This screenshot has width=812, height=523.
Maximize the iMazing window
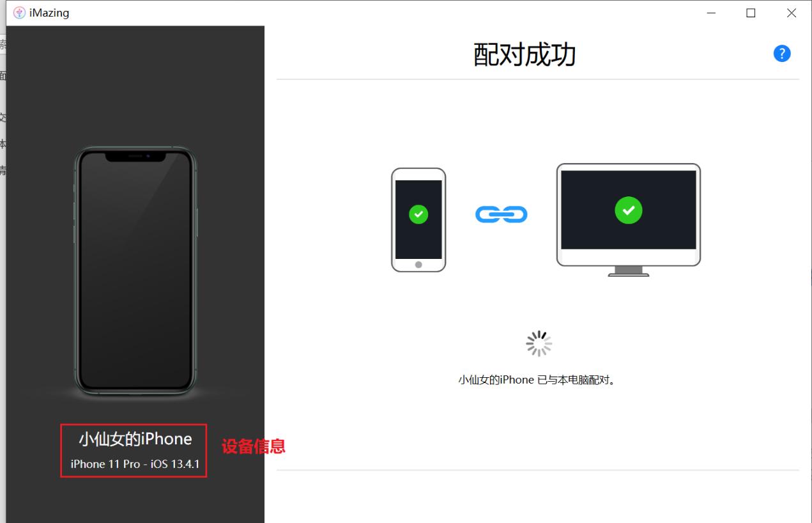coord(751,13)
